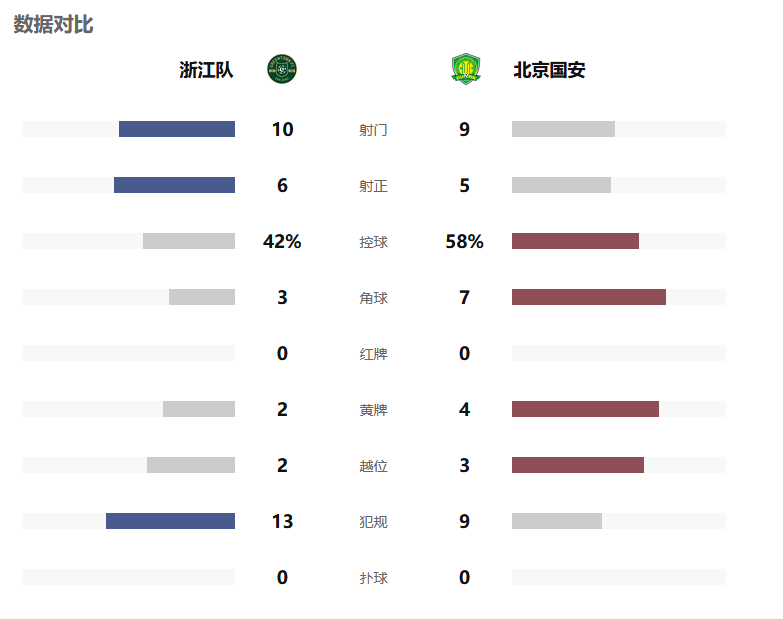Image resolution: width=783 pixels, height=619 pixels.
Task: Select the 扑球 stat label
Action: [373, 578]
